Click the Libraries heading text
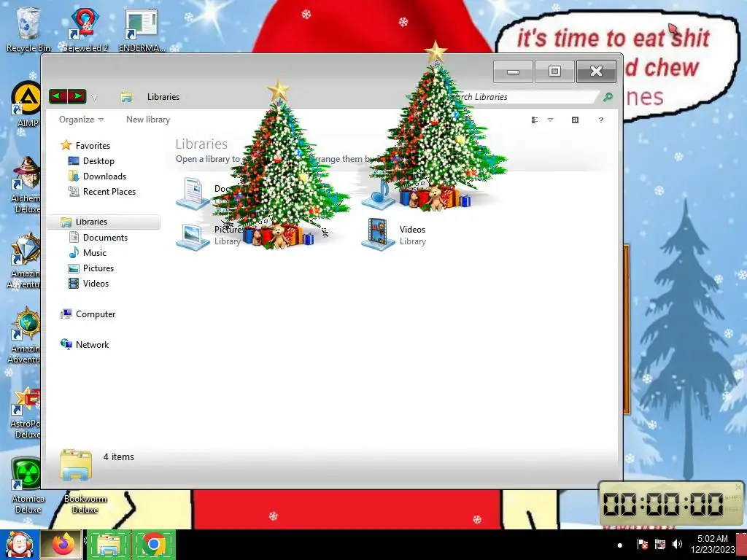Viewport: 747px width, 560px height. pyautogui.click(x=201, y=144)
